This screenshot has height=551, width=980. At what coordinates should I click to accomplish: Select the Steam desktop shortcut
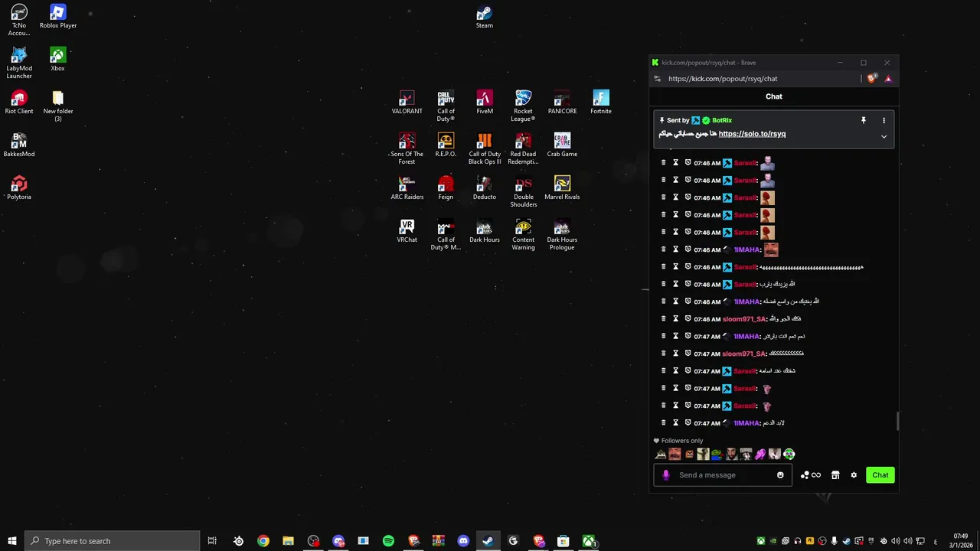[x=485, y=17]
